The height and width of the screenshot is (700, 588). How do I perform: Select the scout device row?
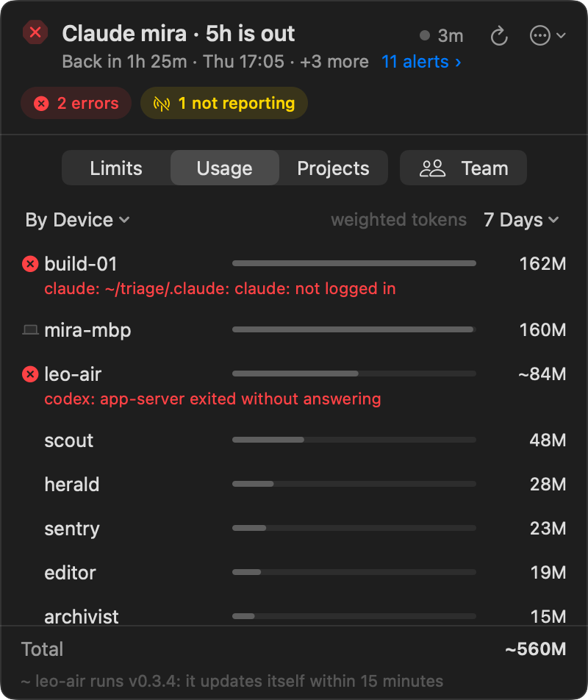coord(294,440)
